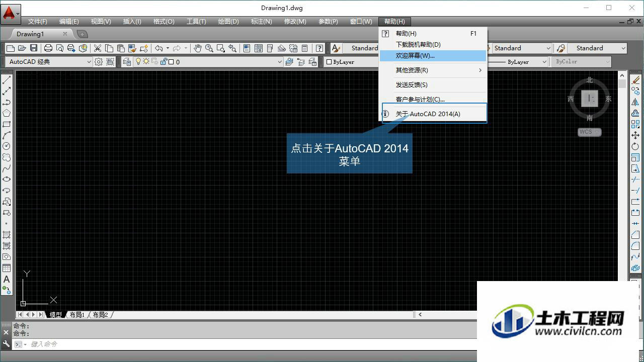644x362 pixels.
Task: Select the Spline draw tool
Action: (7, 168)
